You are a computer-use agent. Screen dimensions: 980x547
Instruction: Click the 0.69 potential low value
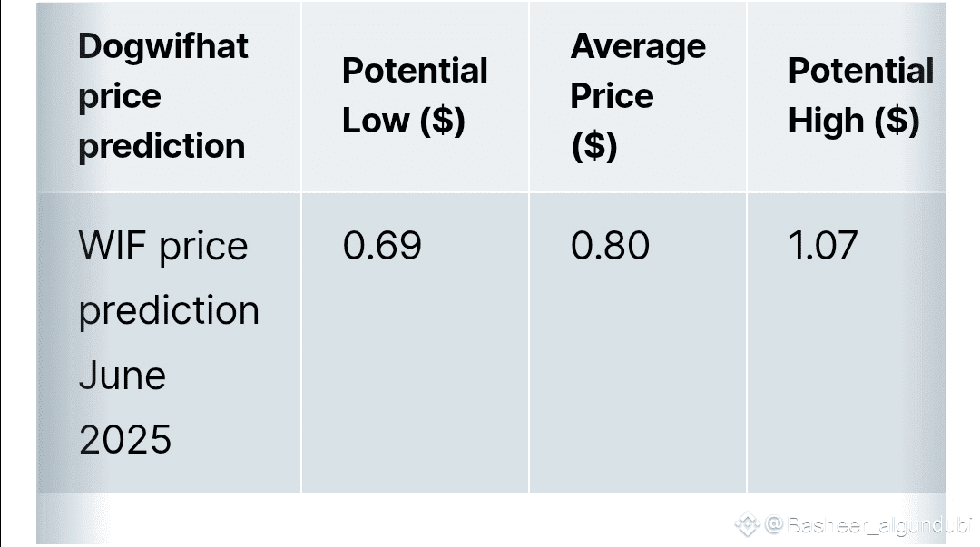382,246
